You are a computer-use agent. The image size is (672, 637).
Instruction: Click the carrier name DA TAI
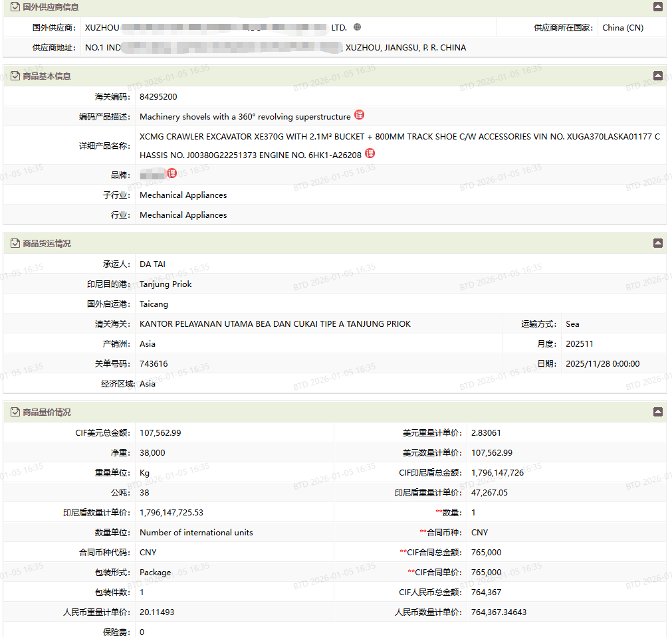coord(152,264)
